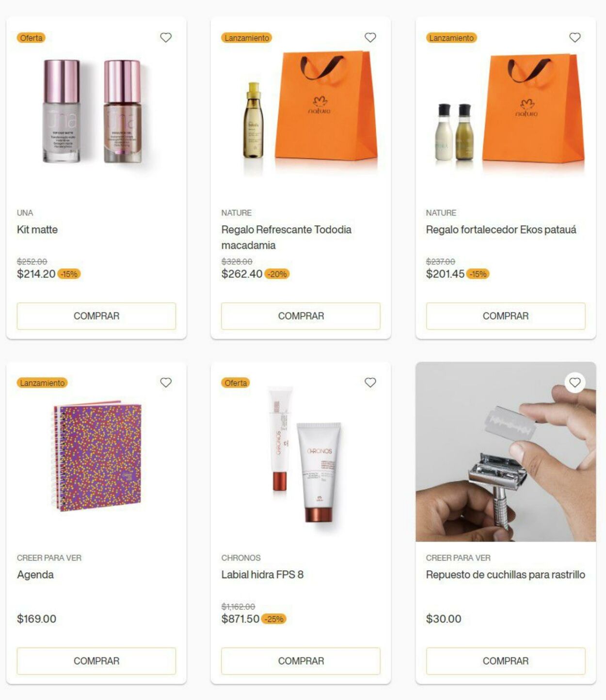Open Repuesto de cuchillas para rastrillo title

506,575
